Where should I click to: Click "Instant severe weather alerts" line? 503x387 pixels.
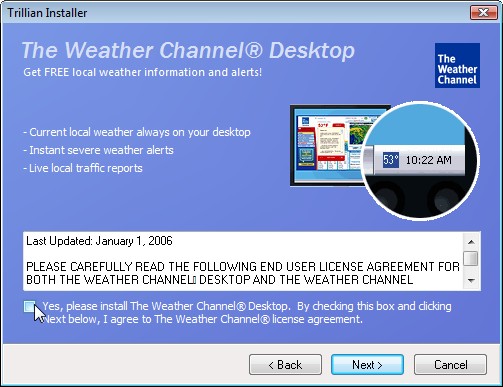(98, 150)
